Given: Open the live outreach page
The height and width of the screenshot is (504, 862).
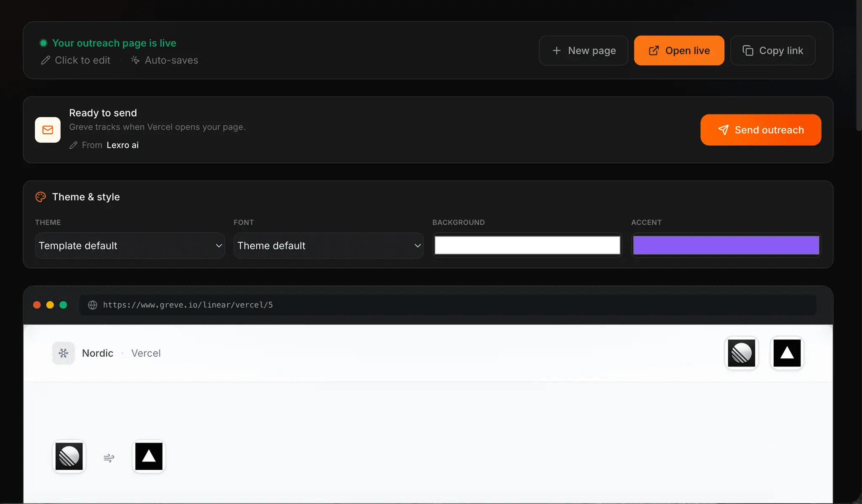Looking at the screenshot, I should [679, 50].
